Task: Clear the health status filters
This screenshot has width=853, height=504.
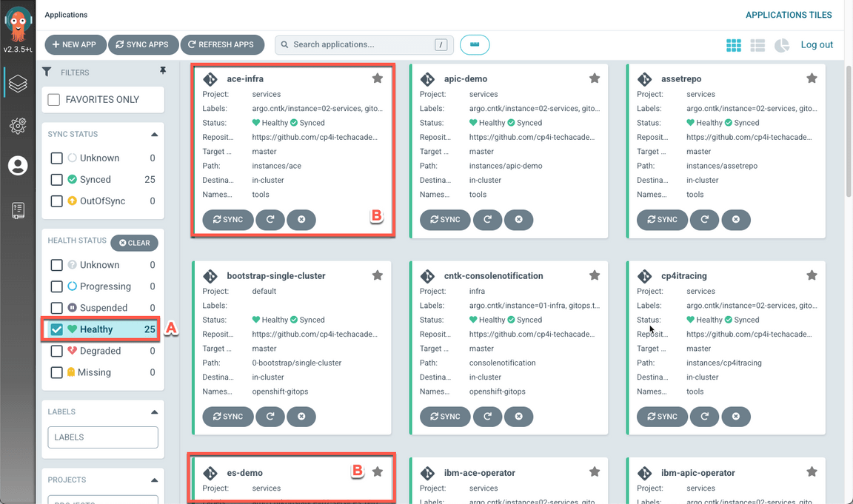Action: [135, 243]
